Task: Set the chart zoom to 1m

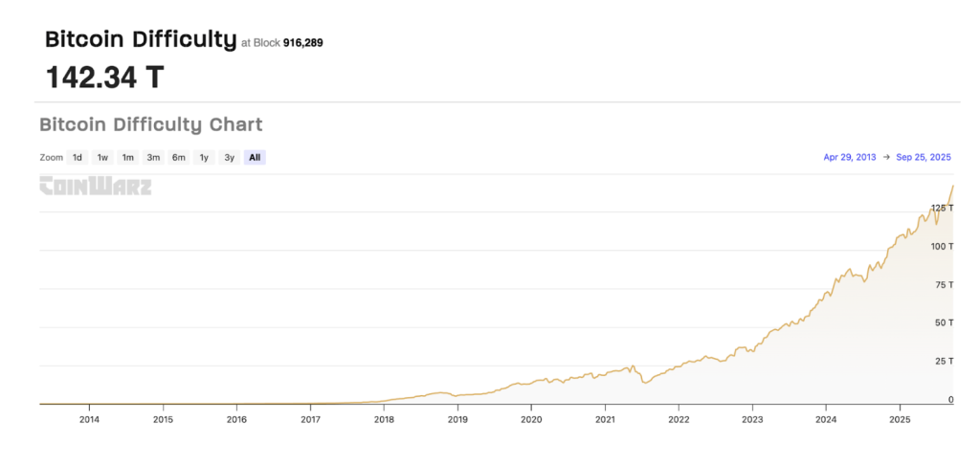Action: 127,157
